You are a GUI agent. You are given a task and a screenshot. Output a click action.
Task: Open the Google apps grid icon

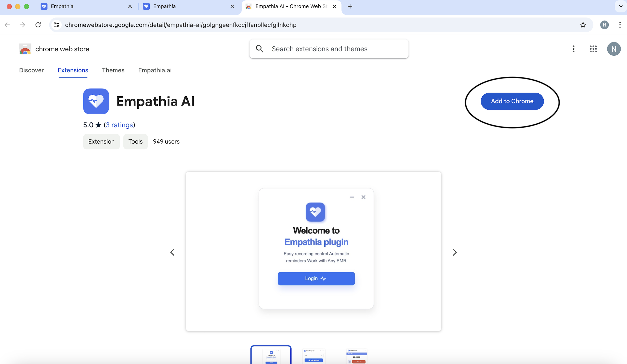click(x=593, y=49)
